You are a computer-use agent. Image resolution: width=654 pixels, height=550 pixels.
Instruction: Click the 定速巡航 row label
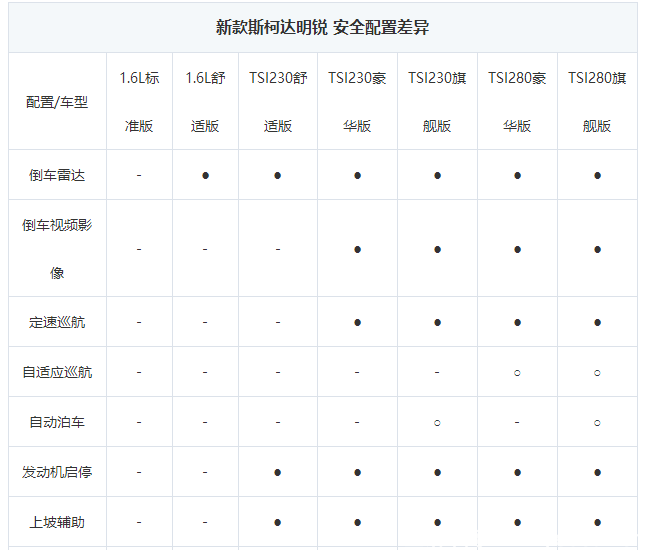[x=57, y=322]
